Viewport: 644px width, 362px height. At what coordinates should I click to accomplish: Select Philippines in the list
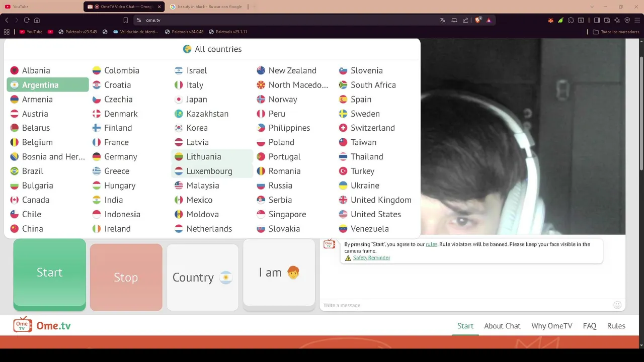(x=294, y=128)
